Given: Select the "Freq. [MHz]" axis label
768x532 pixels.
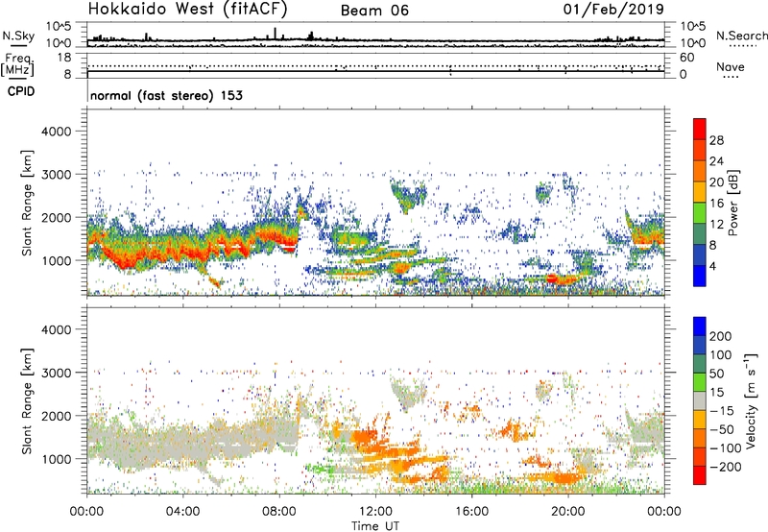Looking at the screenshot, I should [x=17, y=65].
